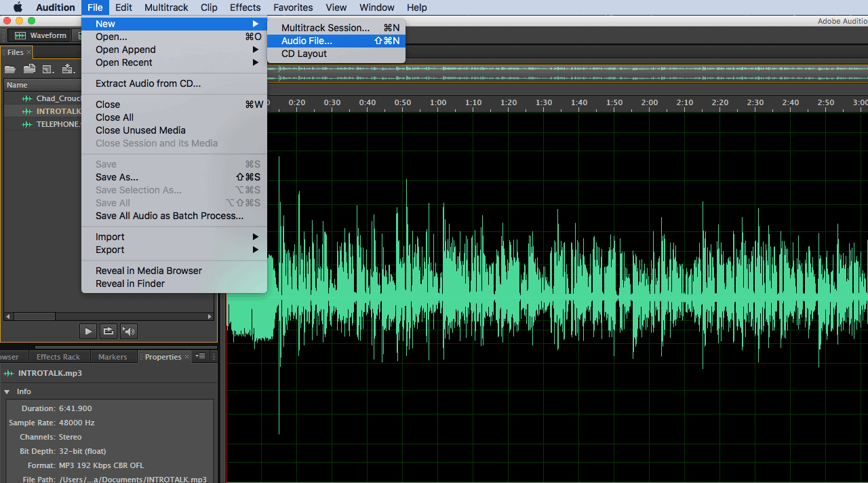Screen dimensions: 868x483
Task: Choose Audio File from New submenu
Action: [336, 41]
